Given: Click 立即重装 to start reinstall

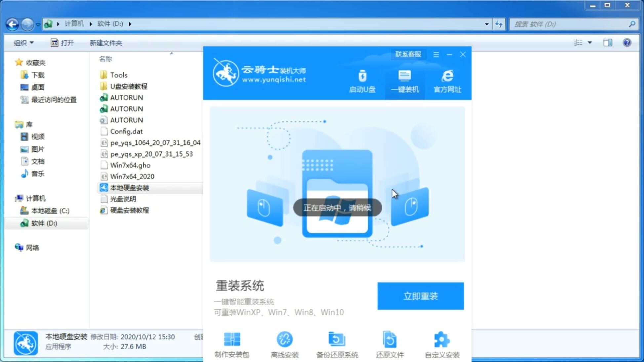Looking at the screenshot, I should point(420,296).
